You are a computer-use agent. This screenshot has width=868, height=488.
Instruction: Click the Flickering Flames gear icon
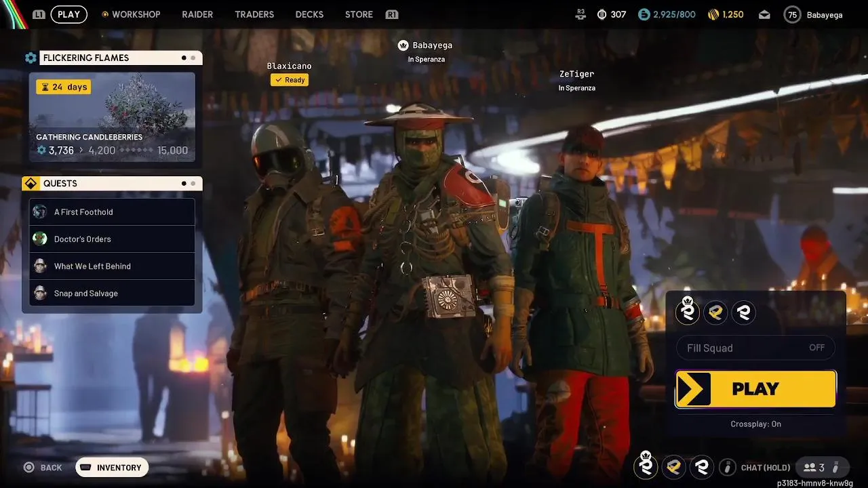pyautogui.click(x=31, y=58)
